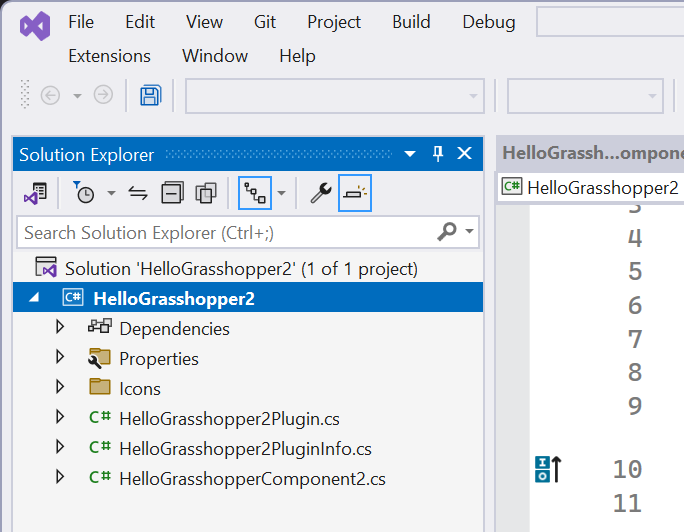Screen dimensions: 684x532
Task: Select the Icons folder item
Action: [x=140, y=389]
